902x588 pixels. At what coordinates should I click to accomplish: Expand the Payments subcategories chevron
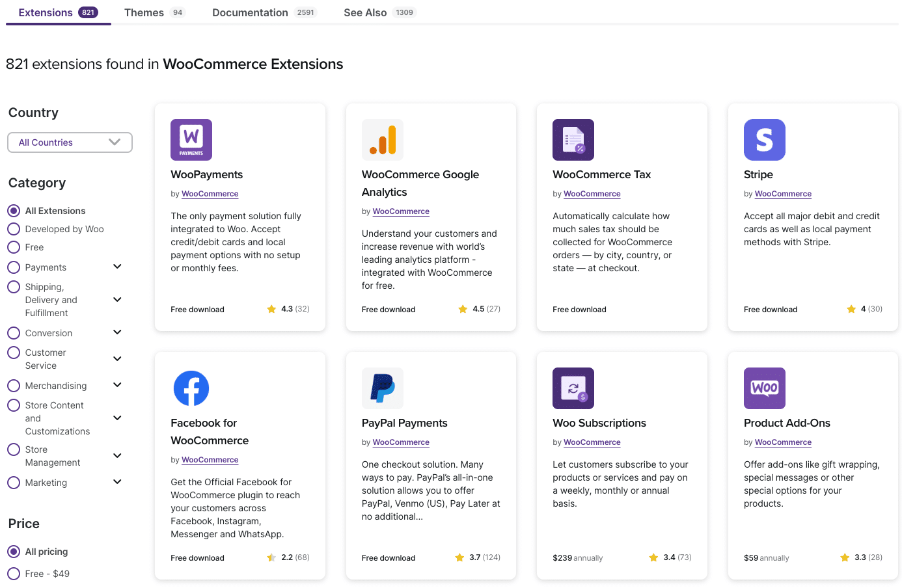tap(117, 267)
